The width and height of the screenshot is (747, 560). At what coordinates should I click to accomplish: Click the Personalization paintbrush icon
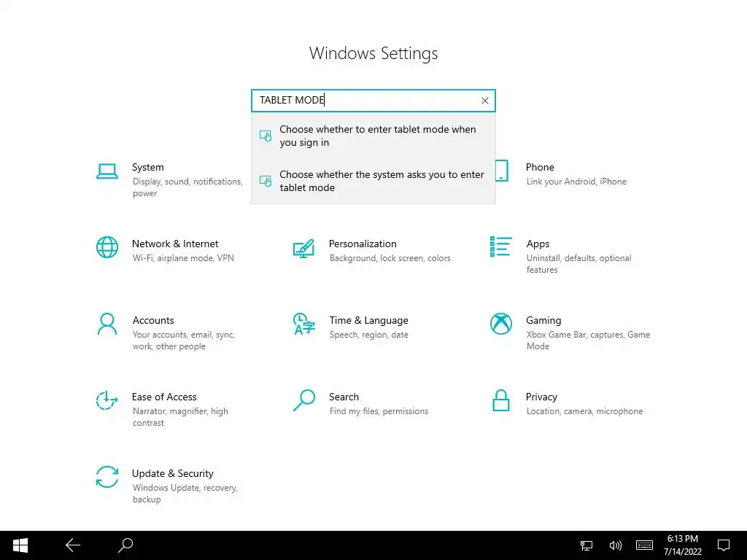303,249
